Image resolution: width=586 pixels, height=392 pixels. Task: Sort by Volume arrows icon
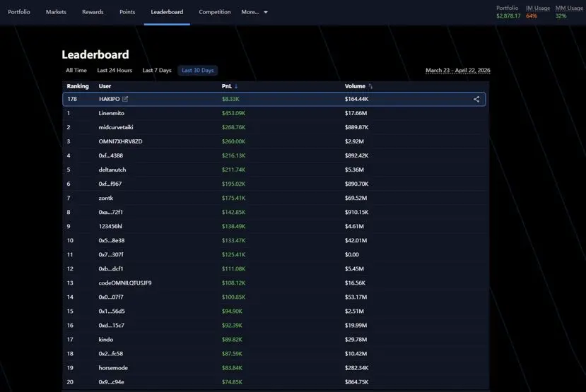370,86
